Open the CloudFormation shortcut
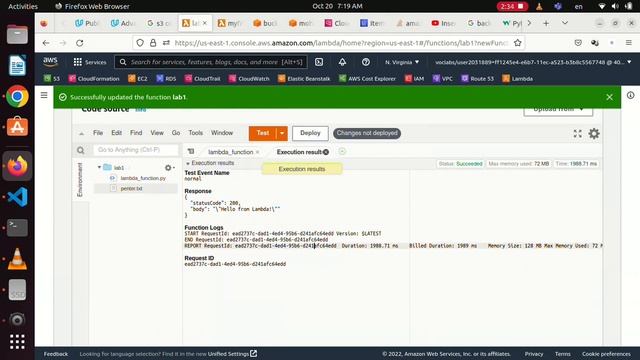Screen dimensions: 640x360 tap(94, 78)
